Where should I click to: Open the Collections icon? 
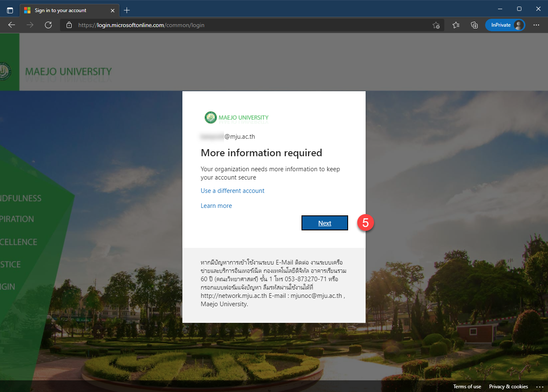(474, 25)
